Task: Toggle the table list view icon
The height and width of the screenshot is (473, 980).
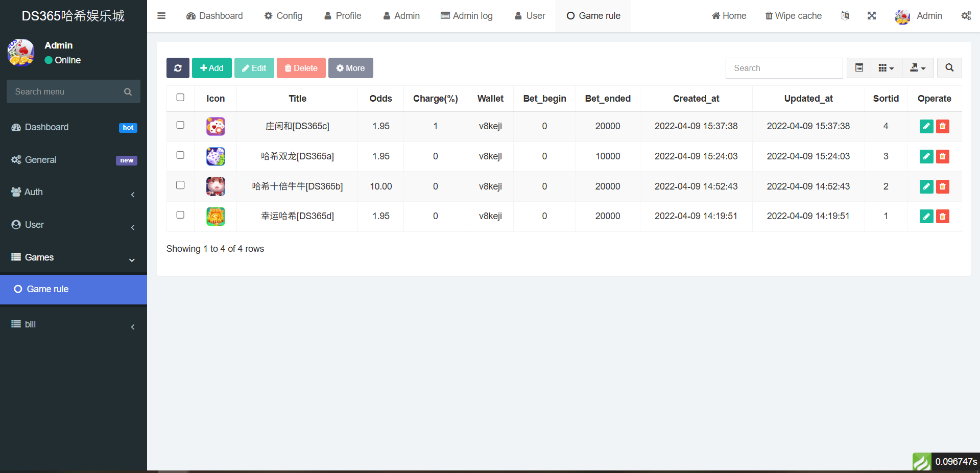Action: [859, 68]
